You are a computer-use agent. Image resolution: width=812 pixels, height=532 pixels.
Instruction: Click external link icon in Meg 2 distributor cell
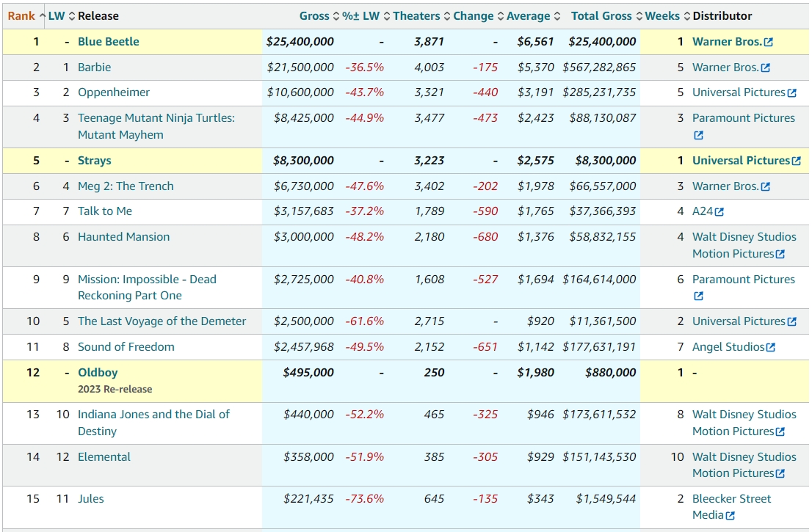coord(766,186)
